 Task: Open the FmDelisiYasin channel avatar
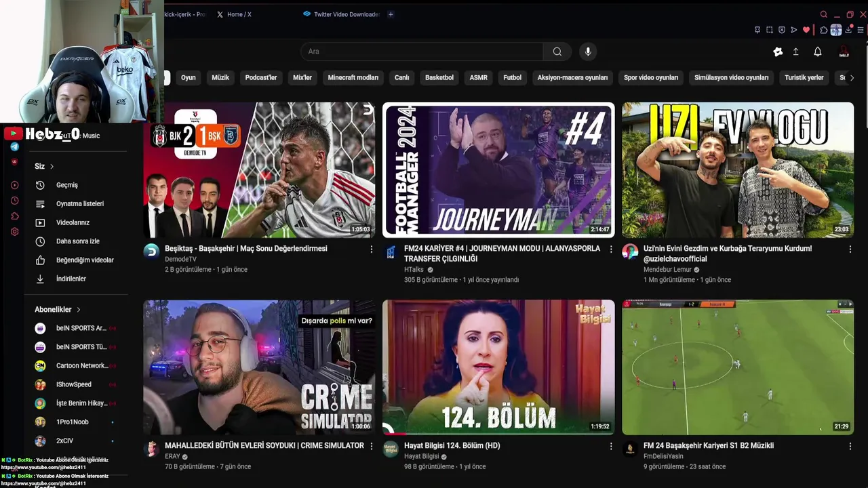pyautogui.click(x=630, y=449)
